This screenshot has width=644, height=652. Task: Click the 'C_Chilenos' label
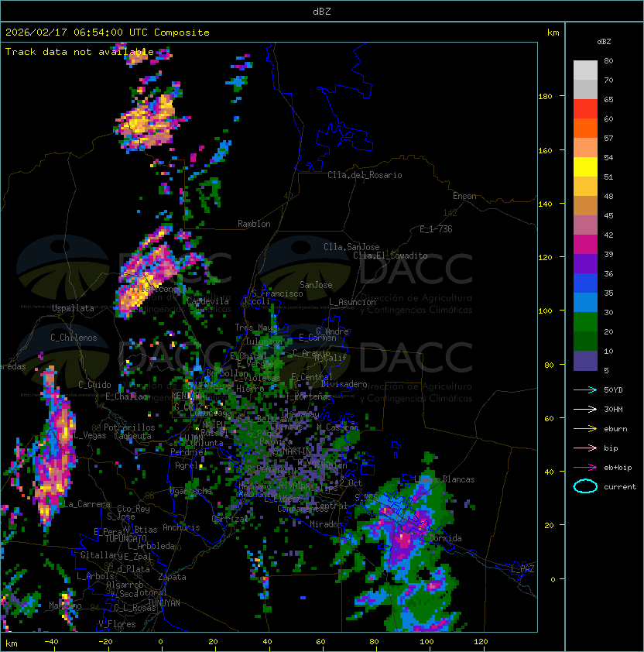74,338
